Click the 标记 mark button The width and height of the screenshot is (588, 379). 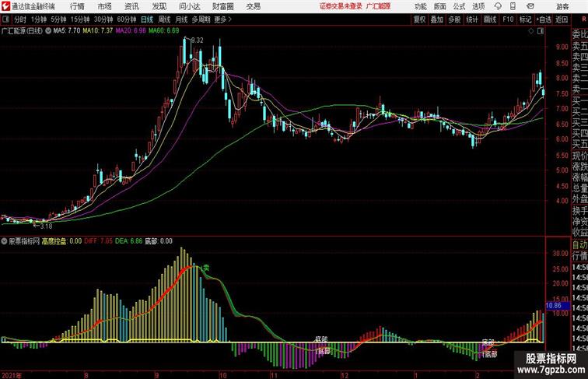click(525, 19)
